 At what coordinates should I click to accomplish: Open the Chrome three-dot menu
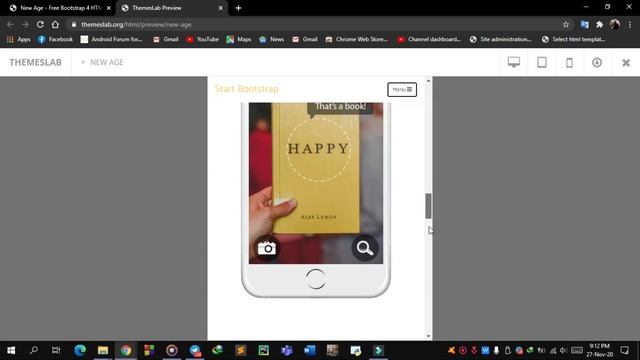point(630,24)
